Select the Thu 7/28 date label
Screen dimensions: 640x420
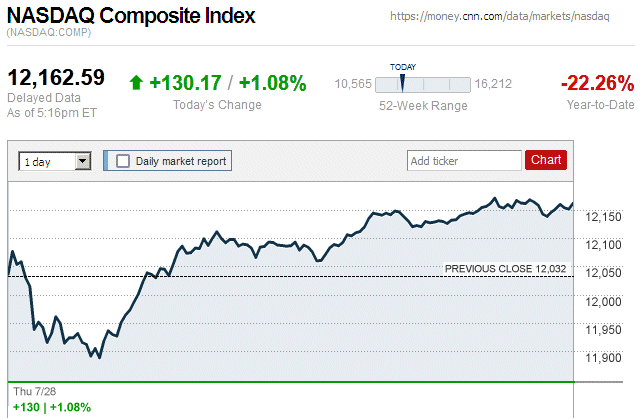33,391
